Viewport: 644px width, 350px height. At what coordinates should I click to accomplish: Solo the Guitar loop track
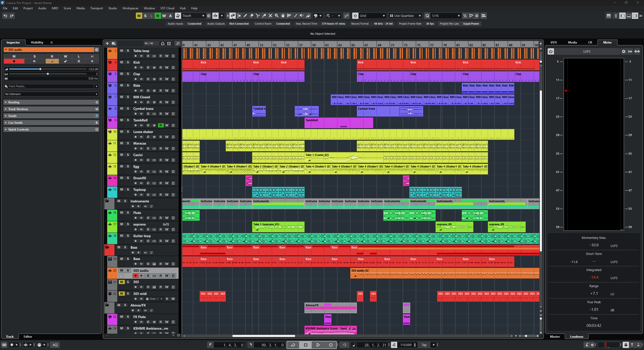pyautogui.click(x=128, y=236)
